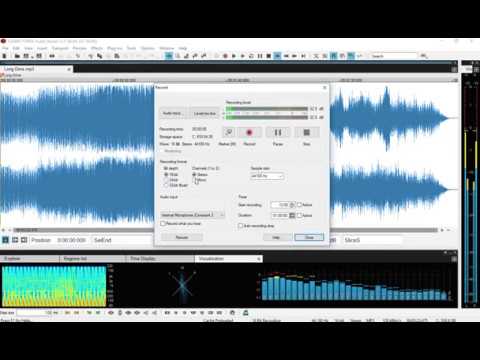Click the Position value field below the waveform
Image resolution: width=480 pixels, height=360 pixels.
[x=72, y=240]
